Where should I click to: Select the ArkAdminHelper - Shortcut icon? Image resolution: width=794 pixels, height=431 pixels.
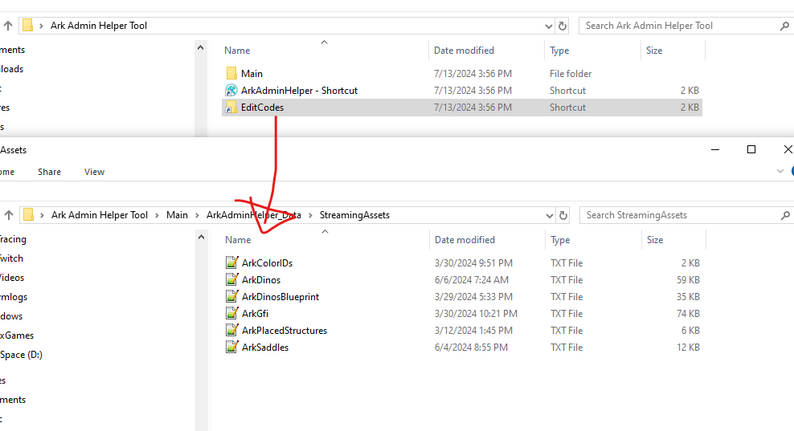231,90
